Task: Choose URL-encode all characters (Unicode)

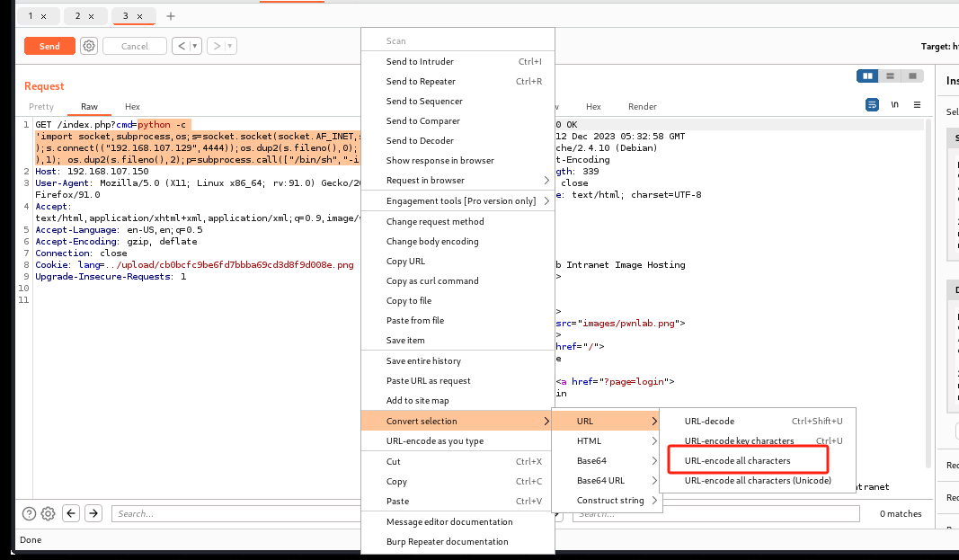Action: coord(758,481)
